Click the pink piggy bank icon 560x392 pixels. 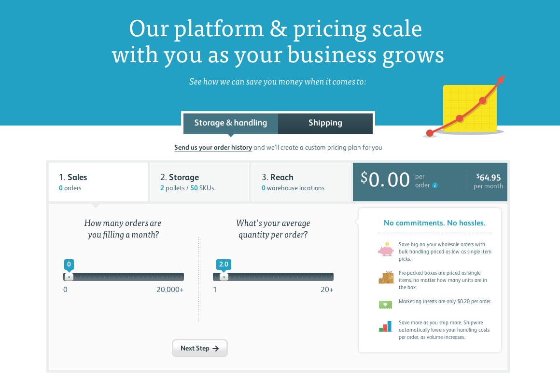(386, 249)
